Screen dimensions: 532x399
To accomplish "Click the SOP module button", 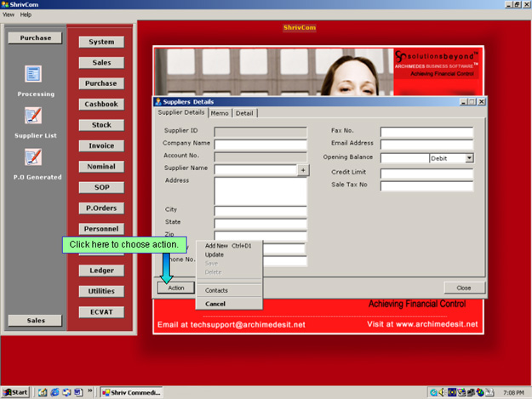I will click(101, 187).
